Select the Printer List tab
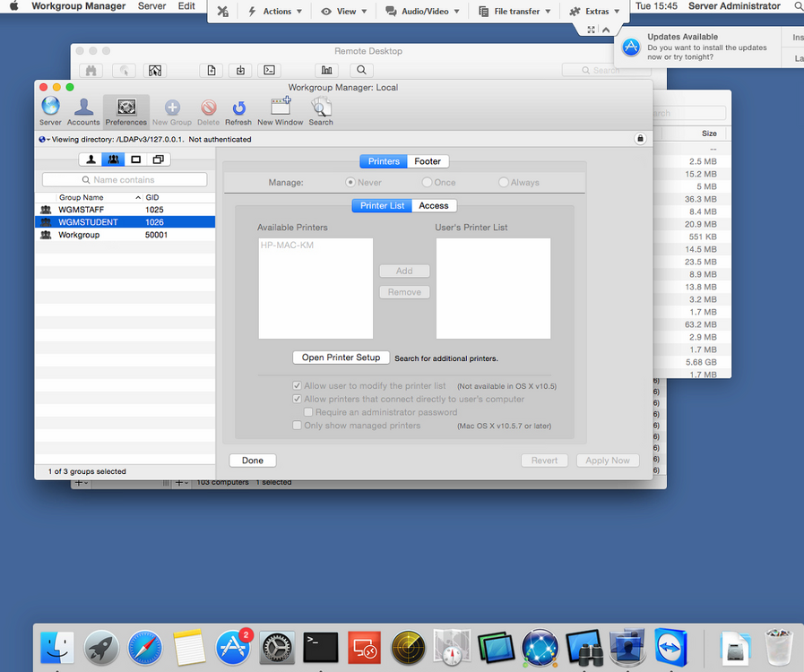Screen dimensions: 804x672 tap(382, 205)
